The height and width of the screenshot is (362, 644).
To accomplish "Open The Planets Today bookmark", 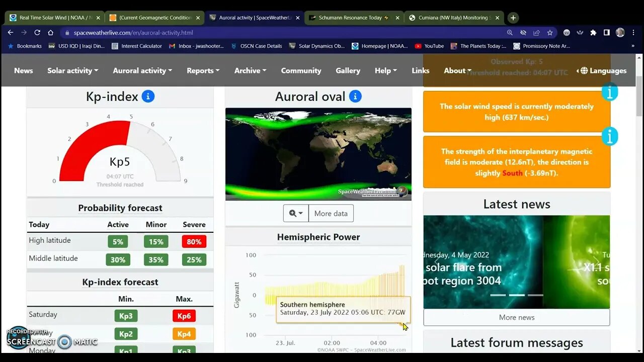I will click(478, 46).
